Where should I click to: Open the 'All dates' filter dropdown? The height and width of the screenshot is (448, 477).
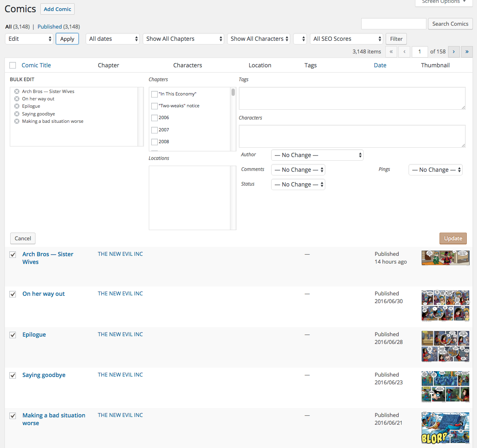click(113, 39)
